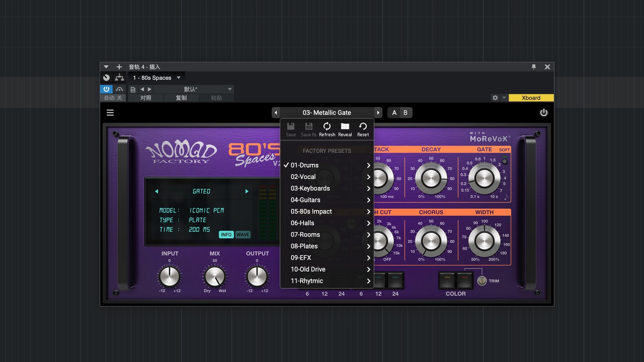
Task: Click the MIX knob
Action: coord(215,277)
